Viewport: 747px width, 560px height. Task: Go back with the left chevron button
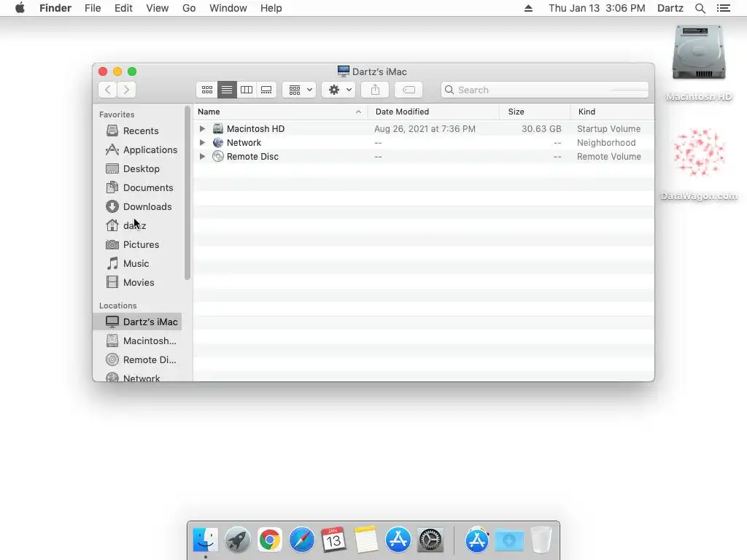(x=108, y=90)
